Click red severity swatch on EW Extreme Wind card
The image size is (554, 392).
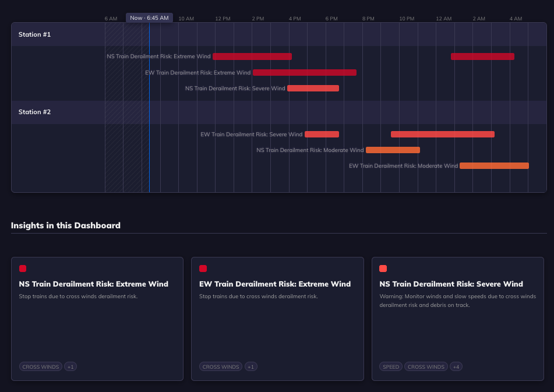203,269
